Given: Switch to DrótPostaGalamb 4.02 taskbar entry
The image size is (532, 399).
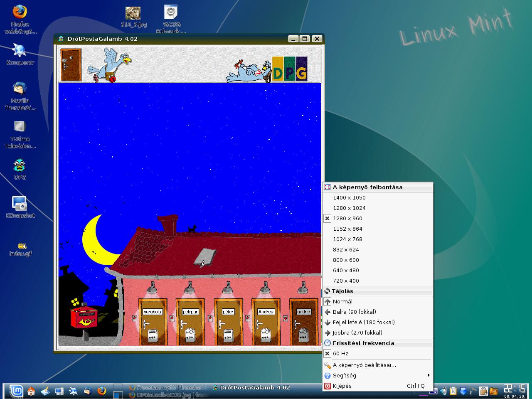Looking at the screenshot, I should [x=251, y=387].
